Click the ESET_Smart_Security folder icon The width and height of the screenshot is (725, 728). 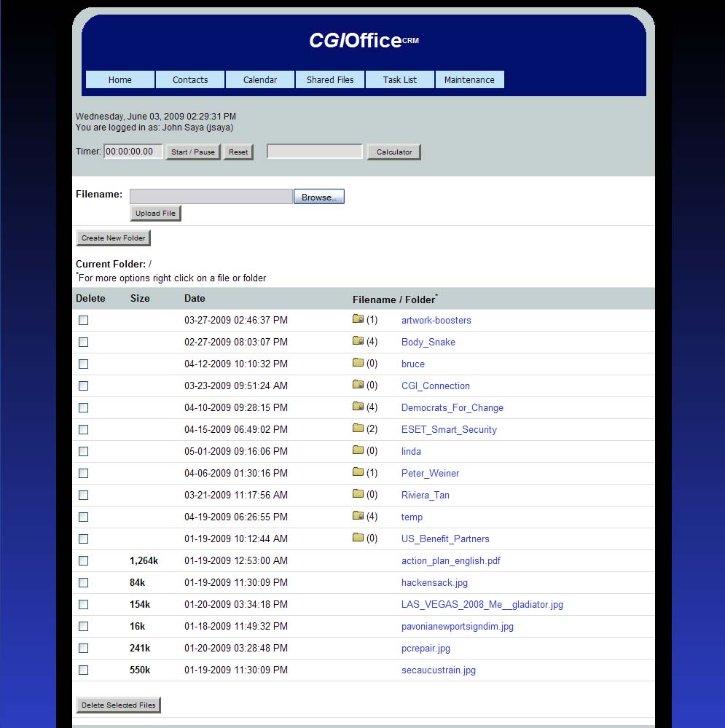coord(358,428)
